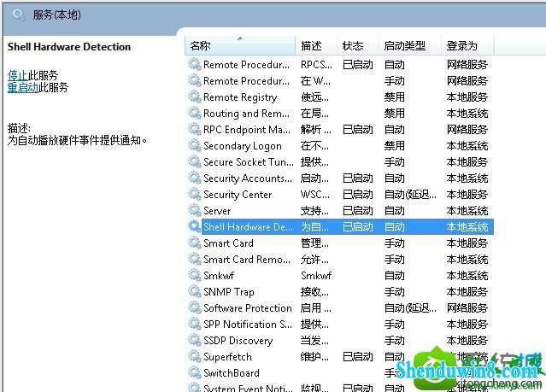Click 自动(延迟... startup type of Security Center
The width and height of the screenshot is (546, 392).
(x=410, y=195)
